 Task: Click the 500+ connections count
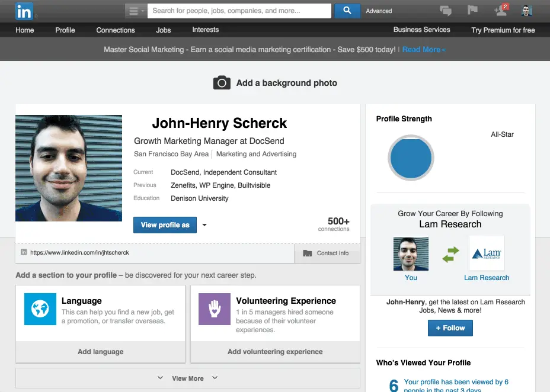(x=334, y=224)
